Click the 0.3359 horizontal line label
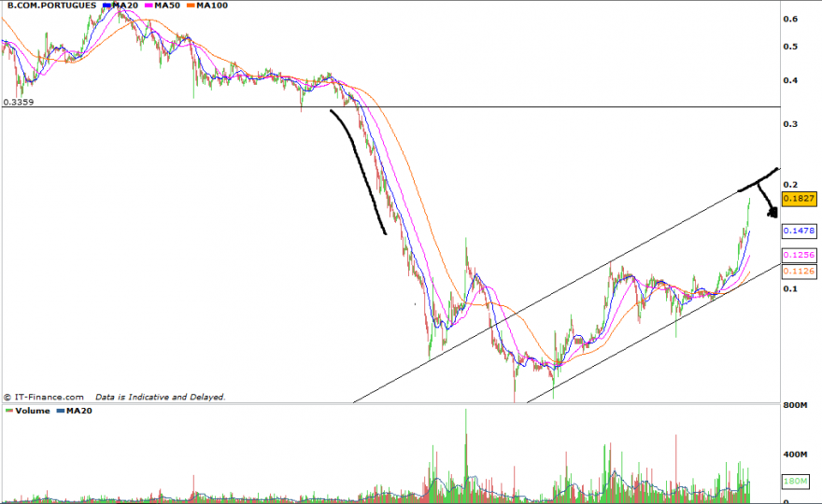This screenshot has width=822, height=504. point(19,102)
